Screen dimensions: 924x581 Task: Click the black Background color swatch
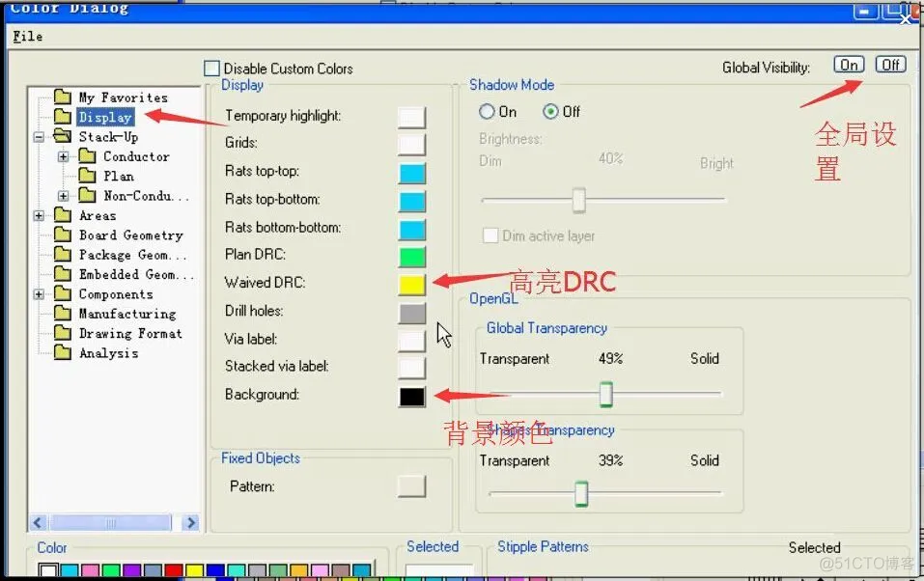[411, 397]
